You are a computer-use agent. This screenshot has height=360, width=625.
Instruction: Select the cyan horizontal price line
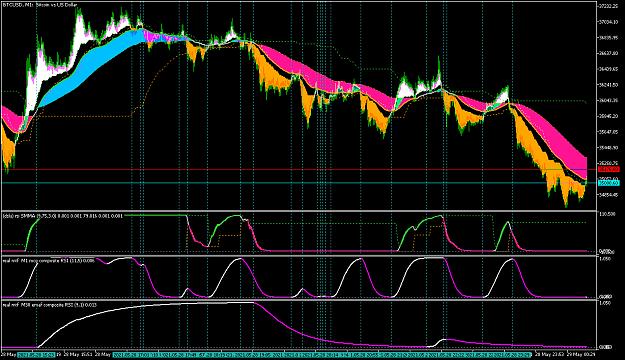coord(299,183)
